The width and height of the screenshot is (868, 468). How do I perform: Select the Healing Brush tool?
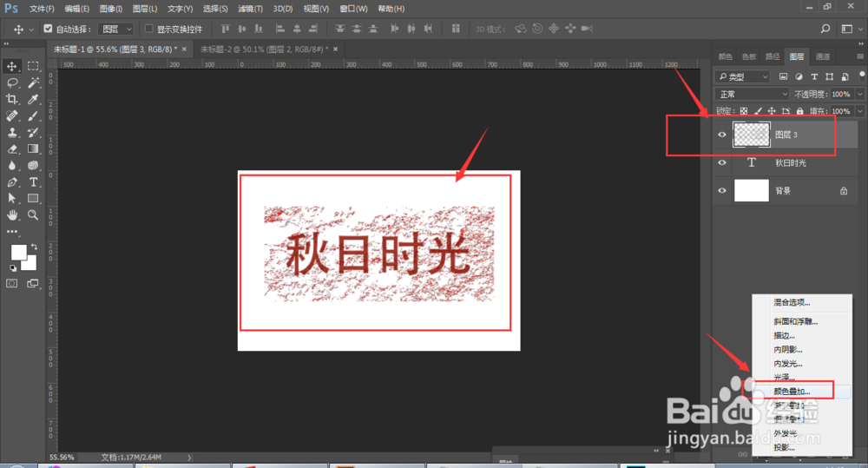(11, 115)
